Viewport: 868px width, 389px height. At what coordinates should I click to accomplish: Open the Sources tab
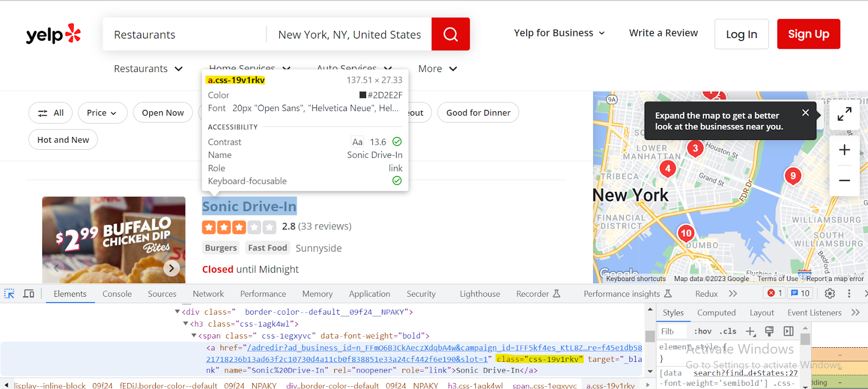(162, 294)
